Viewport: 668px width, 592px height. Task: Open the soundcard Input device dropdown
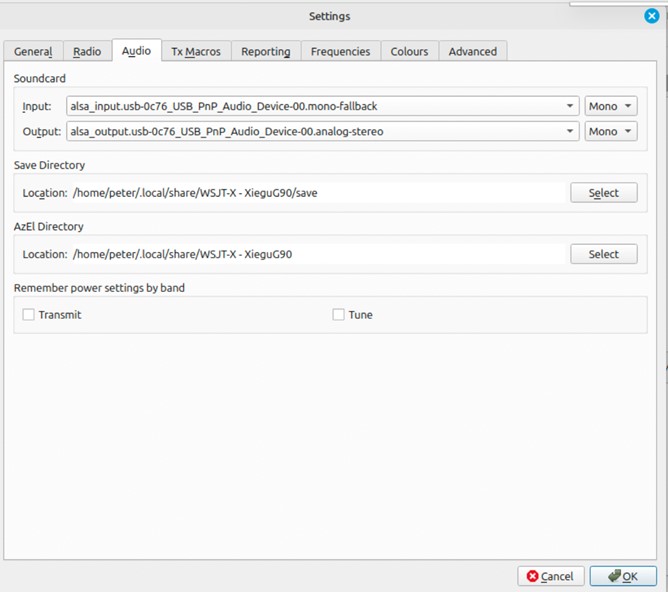(x=322, y=106)
